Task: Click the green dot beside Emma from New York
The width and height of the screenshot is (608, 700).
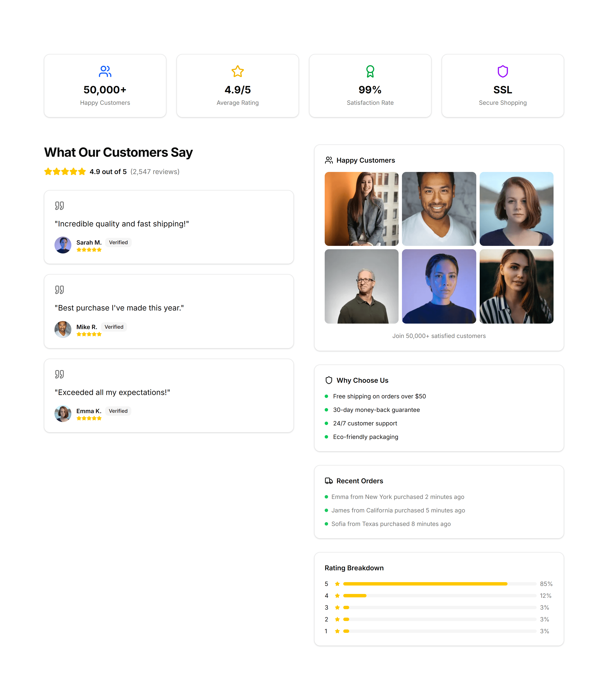Action: click(x=326, y=497)
